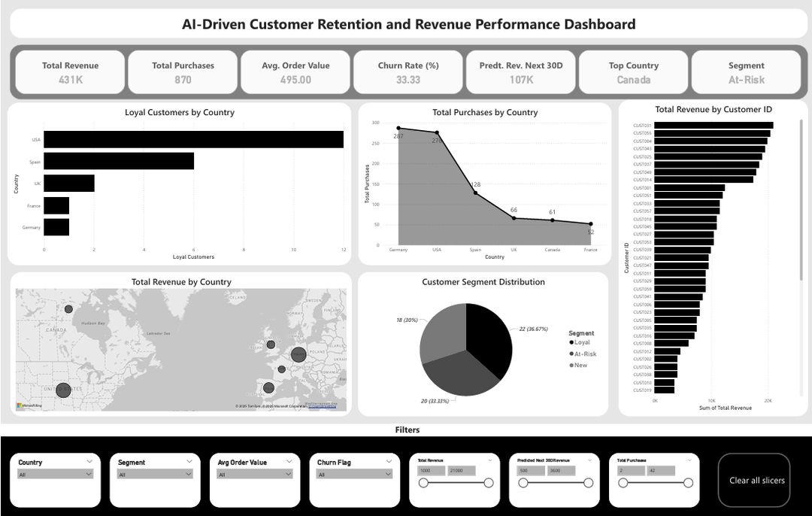Click the Canada map bubble
This screenshot has height=516, width=812.
(68, 309)
